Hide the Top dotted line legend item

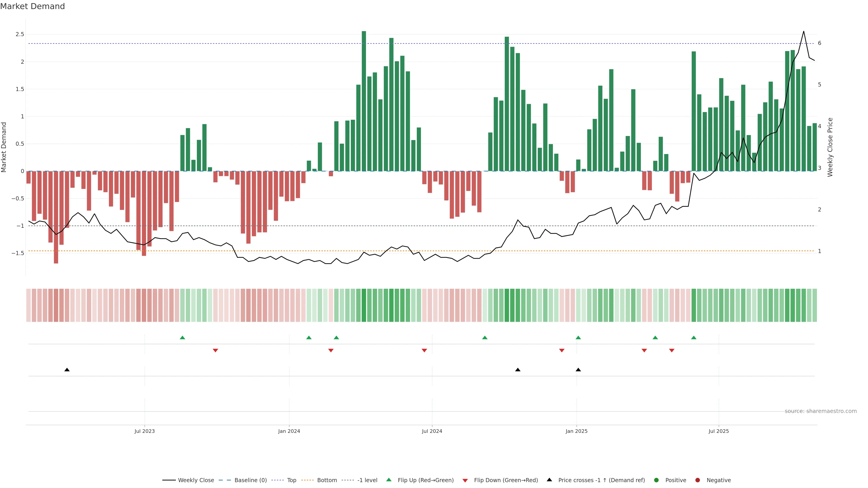click(291, 480)
